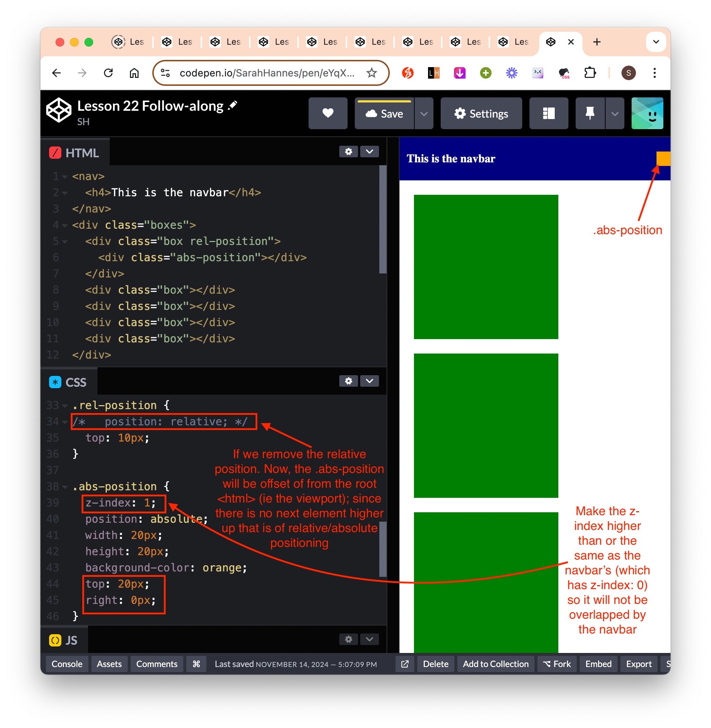Save the pen

click(x=384, y=113)
